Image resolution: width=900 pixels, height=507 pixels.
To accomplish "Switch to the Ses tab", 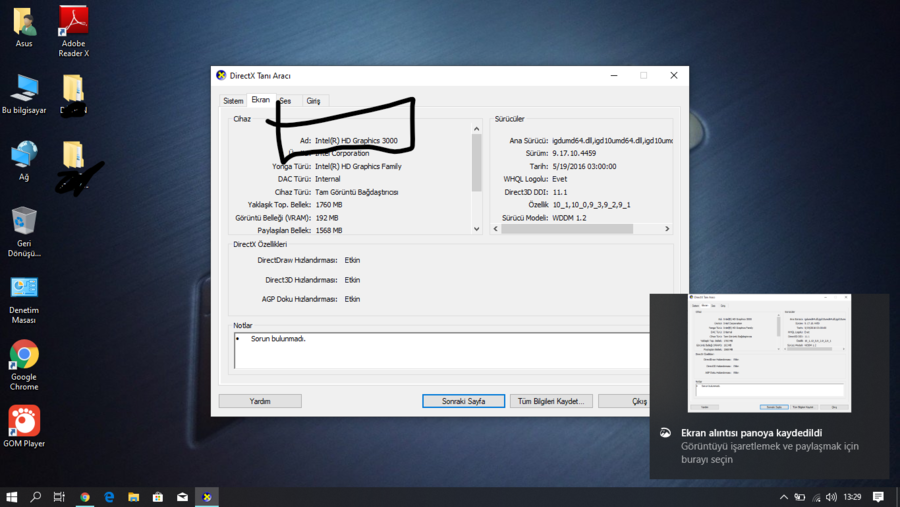I will tap(286, 101).
